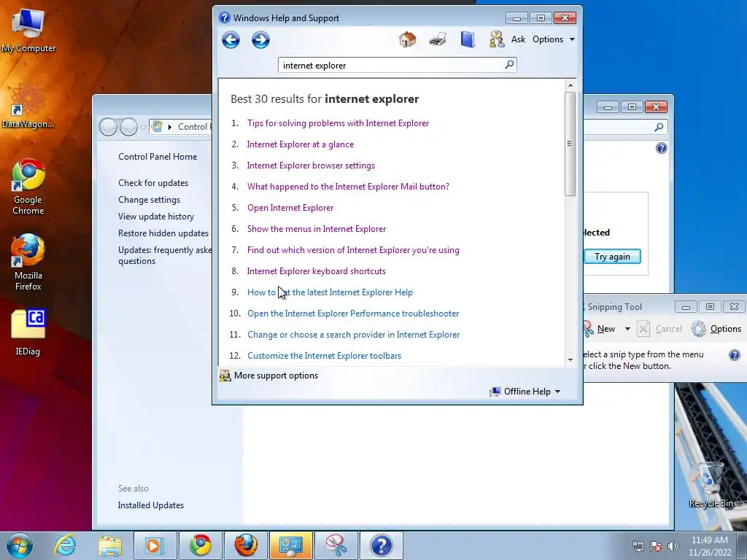The image size is (747, 560).
Task: Click the search magnifier in Control Panel window
Action: pyautogui.click(x=659, y=127)
